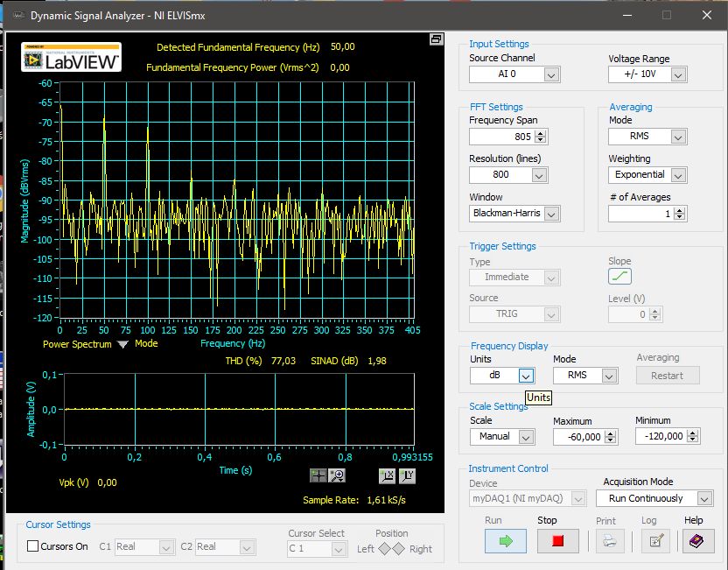Click the # of Averages value field

click(x=640, y=214)
